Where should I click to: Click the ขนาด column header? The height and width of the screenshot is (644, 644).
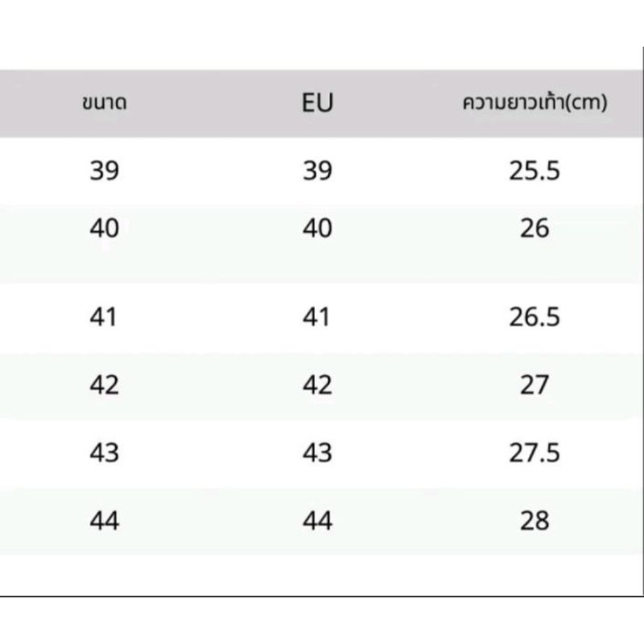click(105, 103)
